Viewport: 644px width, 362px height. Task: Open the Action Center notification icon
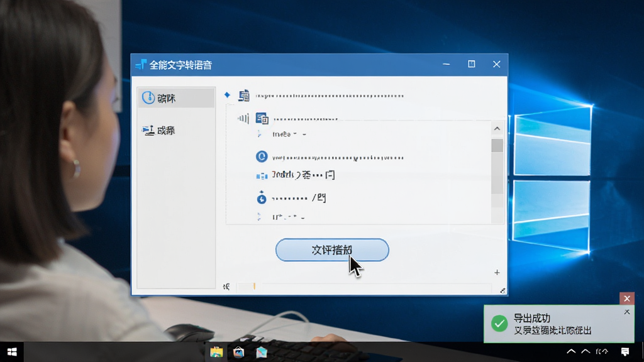(x=625, y=351)
